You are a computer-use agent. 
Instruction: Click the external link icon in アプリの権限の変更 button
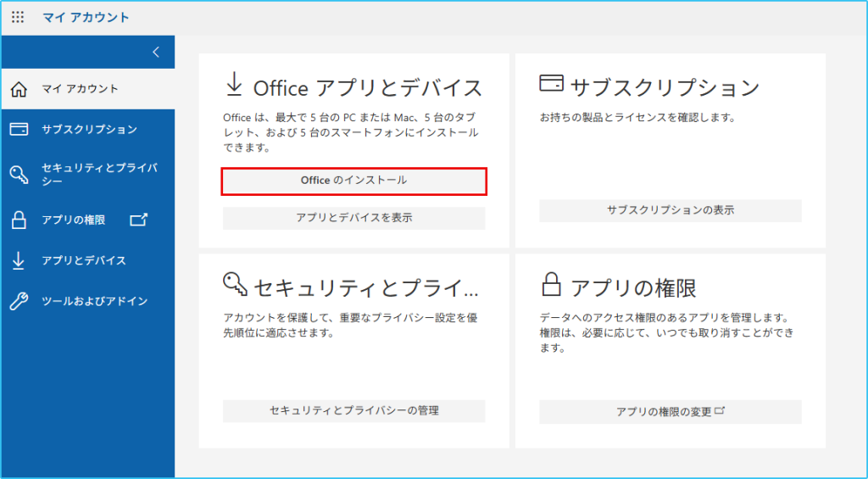click(720, 411)
